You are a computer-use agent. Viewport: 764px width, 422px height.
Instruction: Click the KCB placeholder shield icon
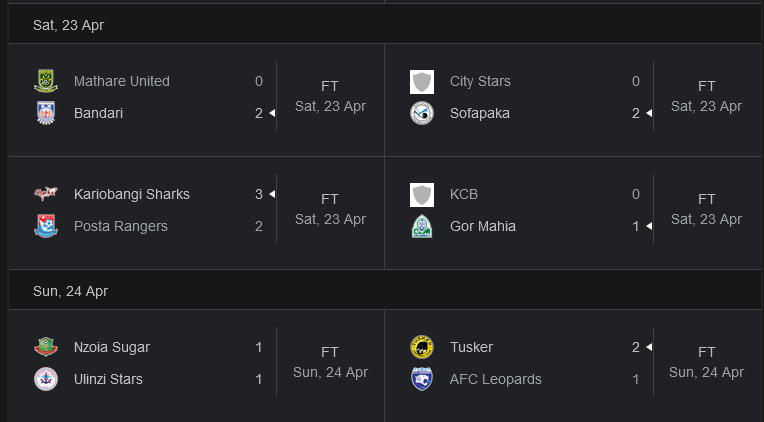tap(422, 195)
